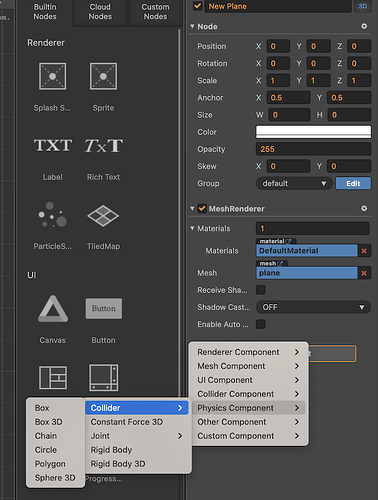Choose the Canvas UI node icon
Viewport: 378px width, 500px height.
53,309
